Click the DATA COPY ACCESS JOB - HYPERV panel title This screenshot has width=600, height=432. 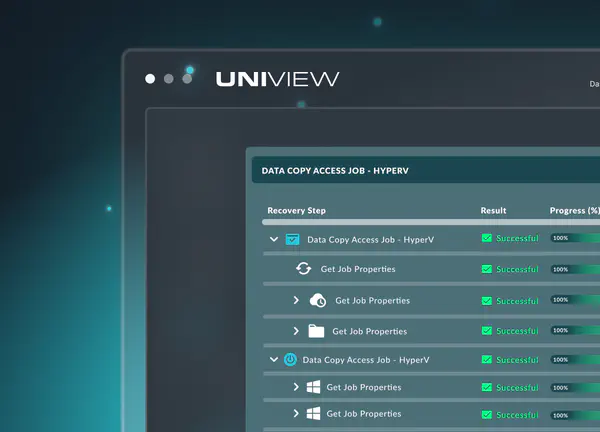coord(335,171)
